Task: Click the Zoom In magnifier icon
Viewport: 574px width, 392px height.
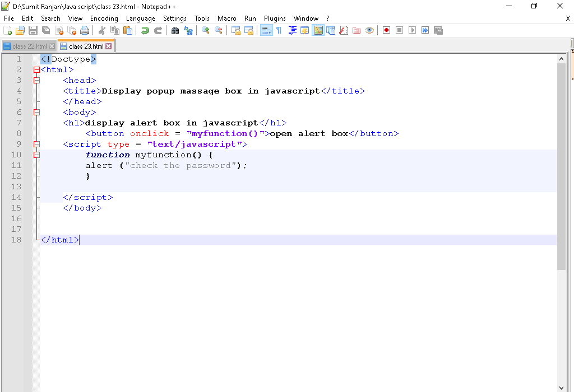Action: [x=206, y=30]
